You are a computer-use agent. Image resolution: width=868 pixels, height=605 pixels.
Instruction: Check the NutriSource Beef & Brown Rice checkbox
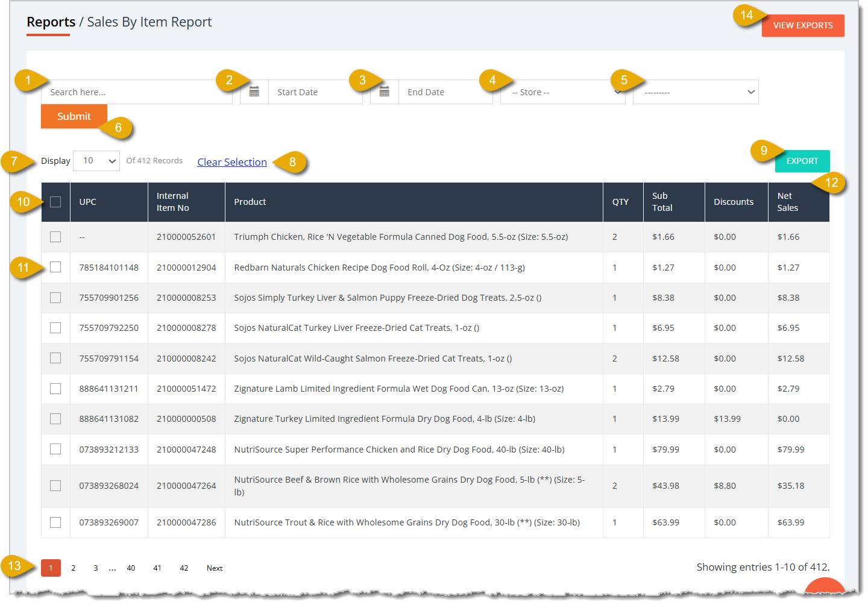(55, 486)
